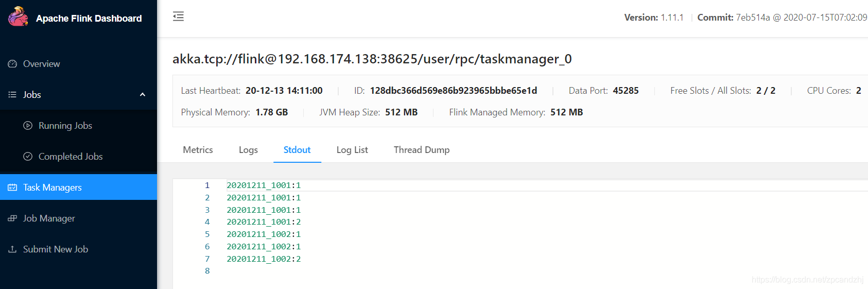Click stdout line 7 text 20201211_1002:2
This screenshot has height=289, width=868.
(264, 259)
